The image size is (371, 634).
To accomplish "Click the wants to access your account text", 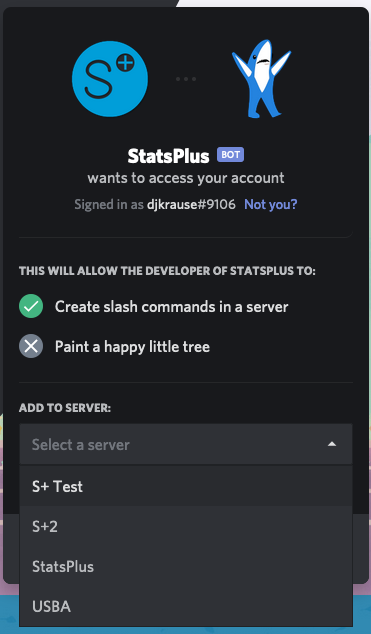I will point(186,178).
